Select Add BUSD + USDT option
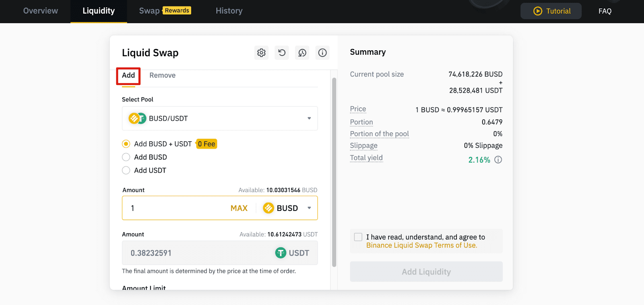Image resolution: width=644 pixels, height=305 pixels. [x=126, y=144]
